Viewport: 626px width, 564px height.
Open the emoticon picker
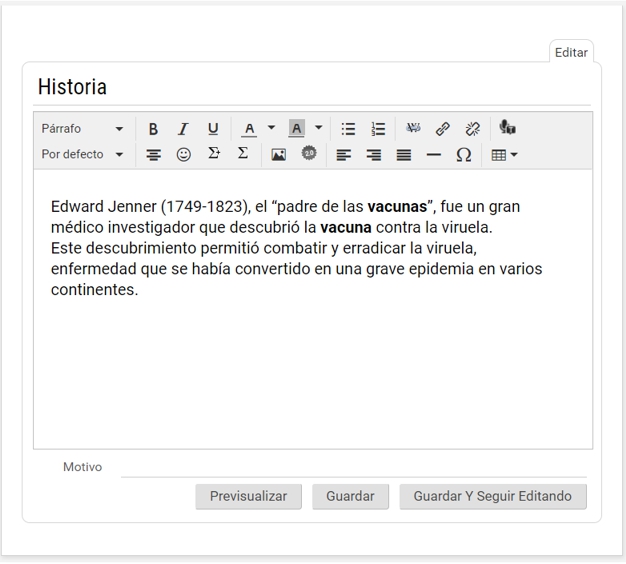click(x=183, y=155)
